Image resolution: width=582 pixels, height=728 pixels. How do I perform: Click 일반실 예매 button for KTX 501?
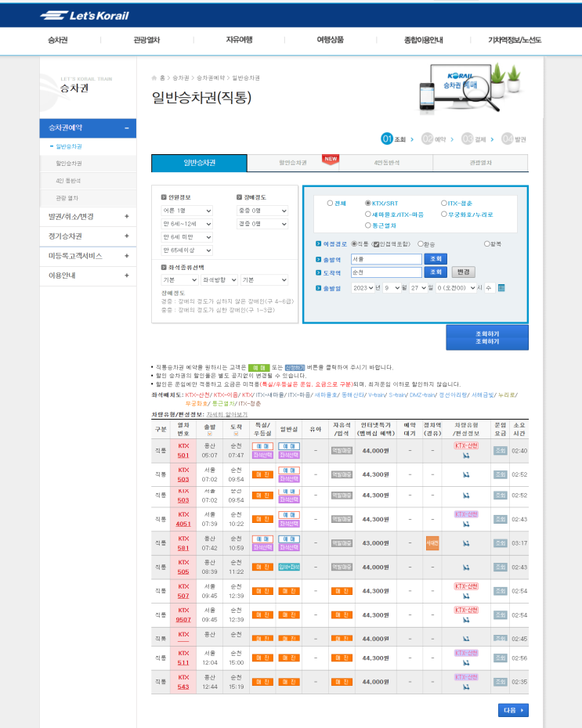[x=289, y=446]
